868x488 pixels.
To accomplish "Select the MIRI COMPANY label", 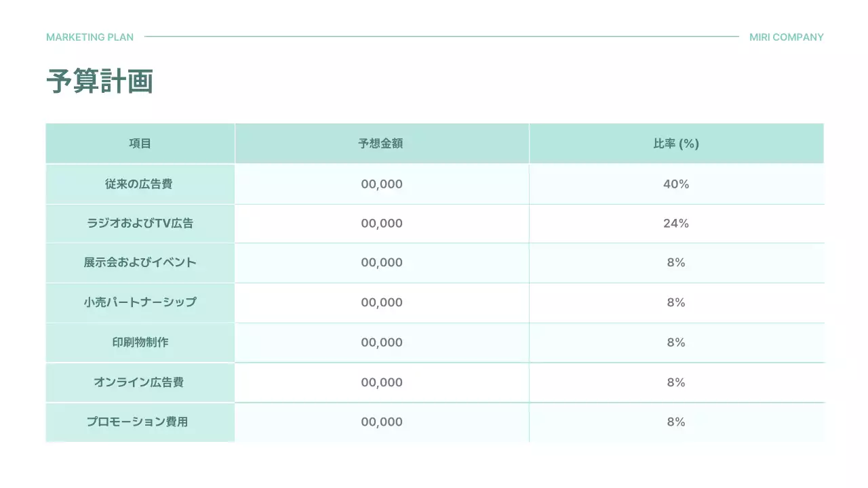I will click(x=786, y=37).
